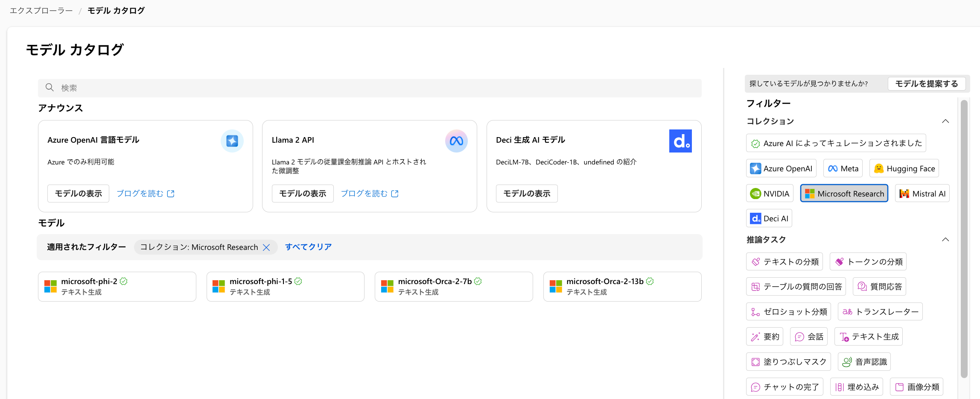980x399 pixels.
Task: Click the Deci logo on Deci announcement card
Action: (x=680, y=141)
